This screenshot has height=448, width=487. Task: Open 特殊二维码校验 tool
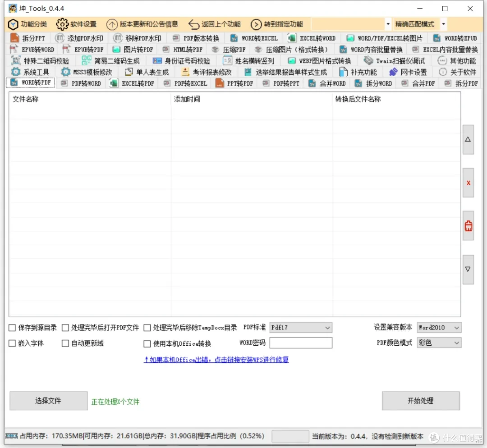click(x=40, y=61)
